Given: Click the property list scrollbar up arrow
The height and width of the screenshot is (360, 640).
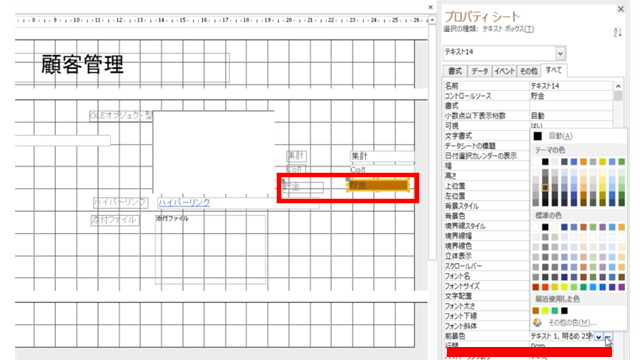Looking at the screenshot, I should [618, 86].
